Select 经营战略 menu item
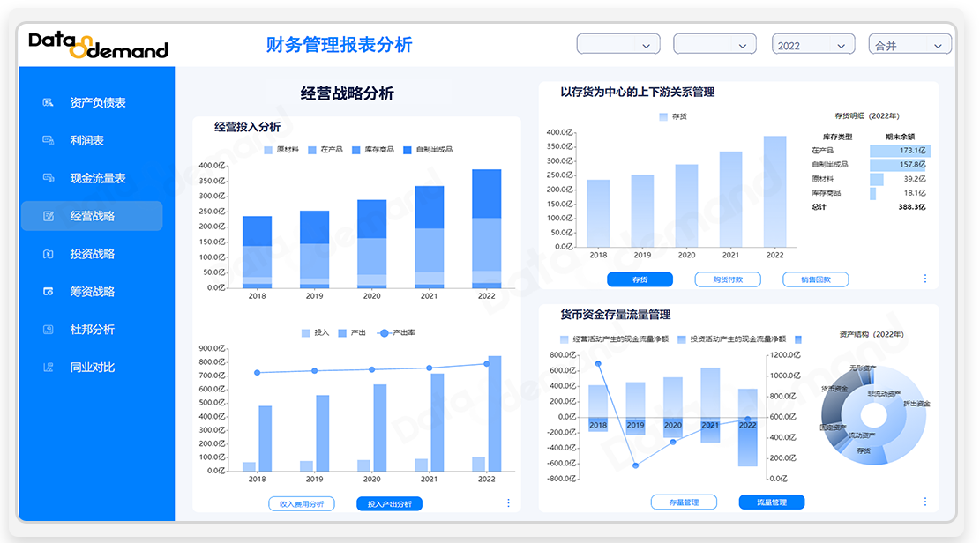Screen dimensions: 980x543 click(92, 216)
